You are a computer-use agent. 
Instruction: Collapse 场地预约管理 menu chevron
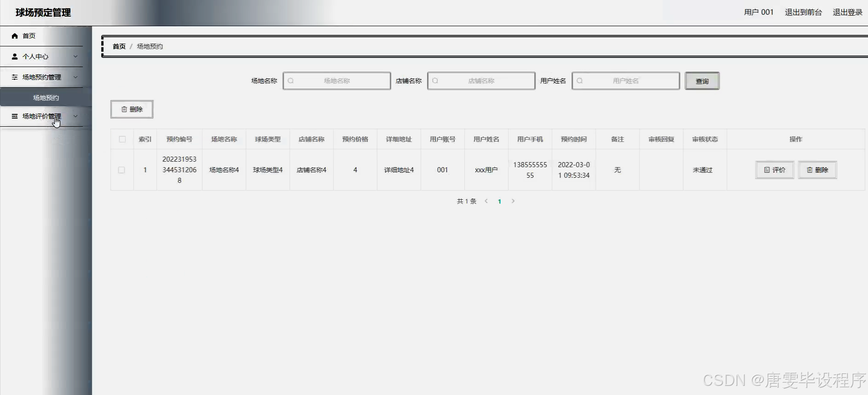tap(75, 77)
